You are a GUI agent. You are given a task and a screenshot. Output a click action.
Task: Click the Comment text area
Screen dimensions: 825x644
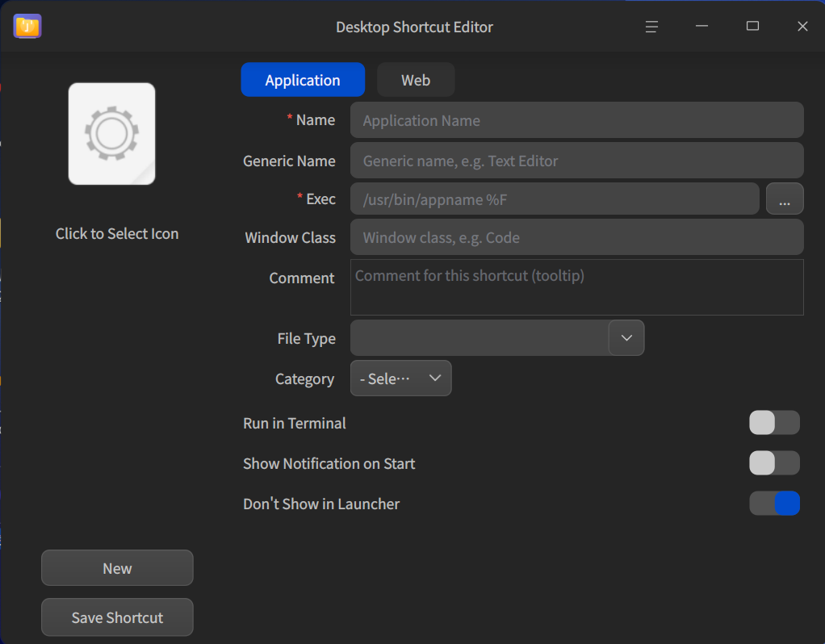click(576, 287)
